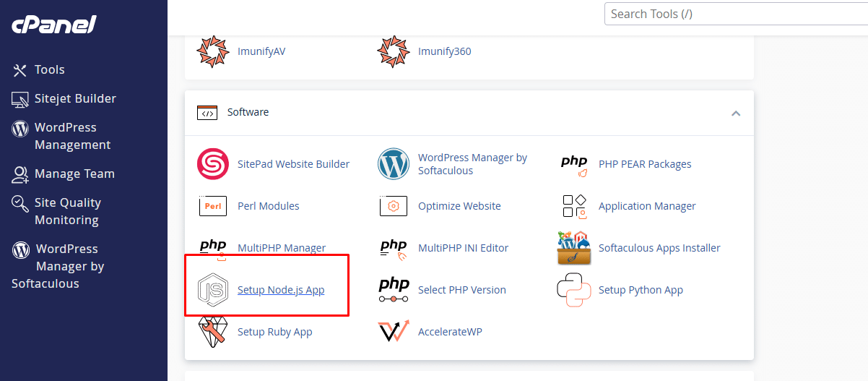Click the Setup Python App icon
This screenshot has width=868, height=381.
pos(574,290)
